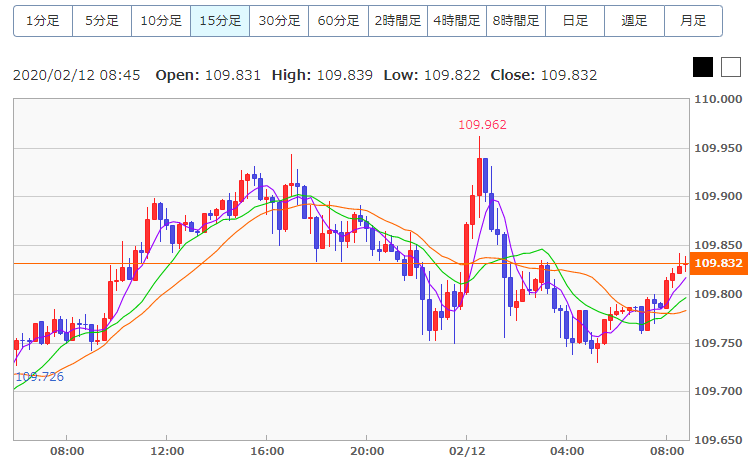
Task: Click the tall red candle peaking at 109.962
Action: click(x=480, y=176)
